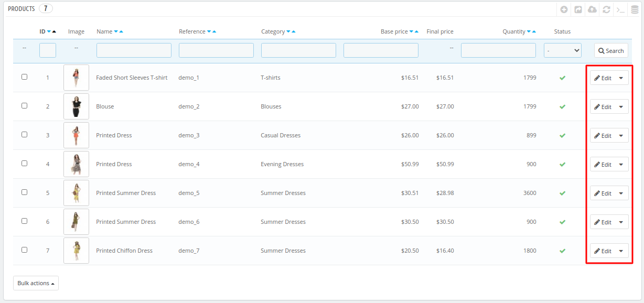Click Edit for Printed Chiffon Dress
The image size is (644, 303).
pyautogui.click(x=603, y=251)
